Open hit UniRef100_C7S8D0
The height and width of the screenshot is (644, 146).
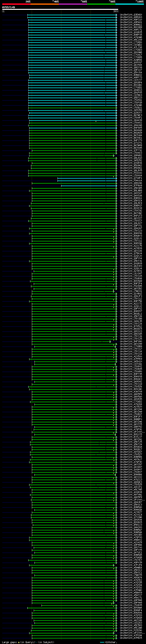pos(131,42)
